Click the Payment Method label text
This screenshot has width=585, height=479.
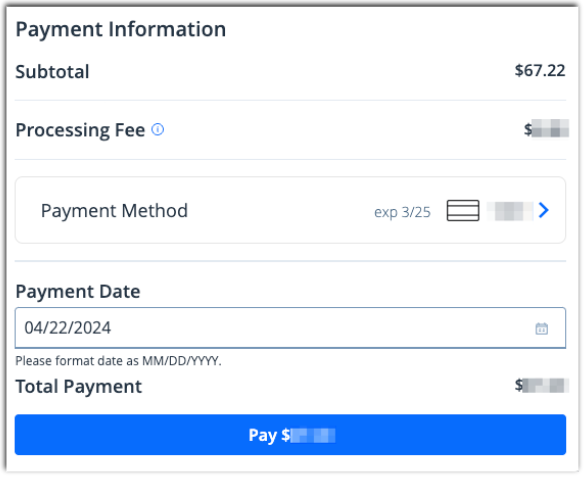[114, 211]
